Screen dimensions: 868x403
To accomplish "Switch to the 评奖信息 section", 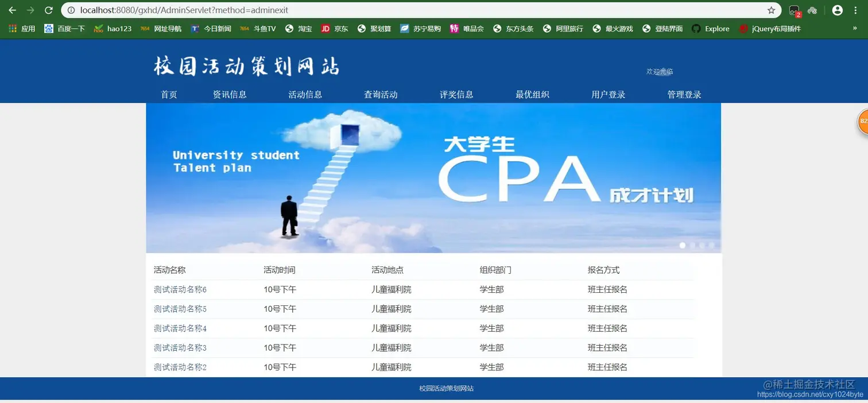I will [456, 94].
